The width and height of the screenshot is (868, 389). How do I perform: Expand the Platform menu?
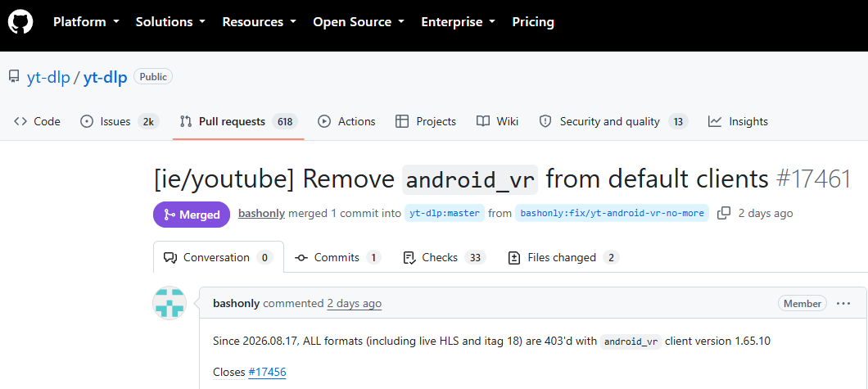point(86,22)
